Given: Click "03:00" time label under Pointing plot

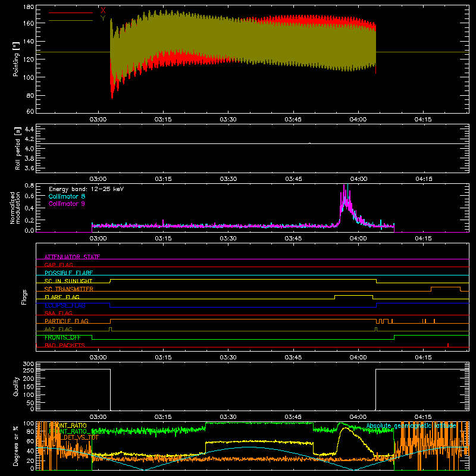Looking at the screenshot, I should [98, 120].
